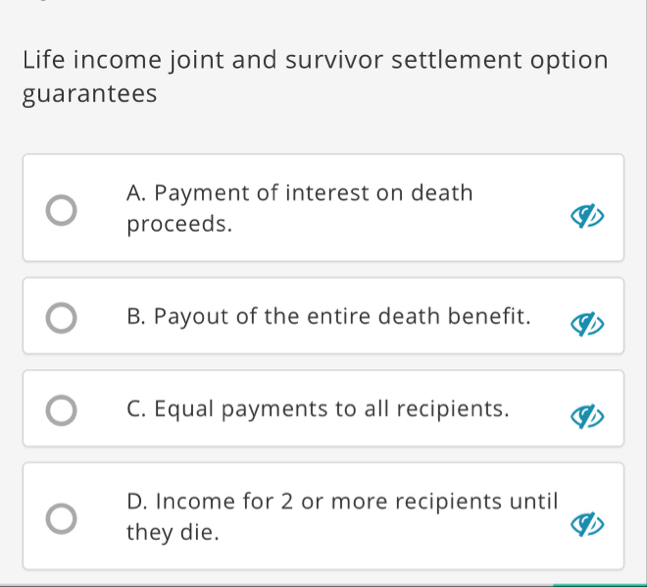Choose the radio button for Payout of entire death benefit
647x587 pixels.
[x=61, y=318]
